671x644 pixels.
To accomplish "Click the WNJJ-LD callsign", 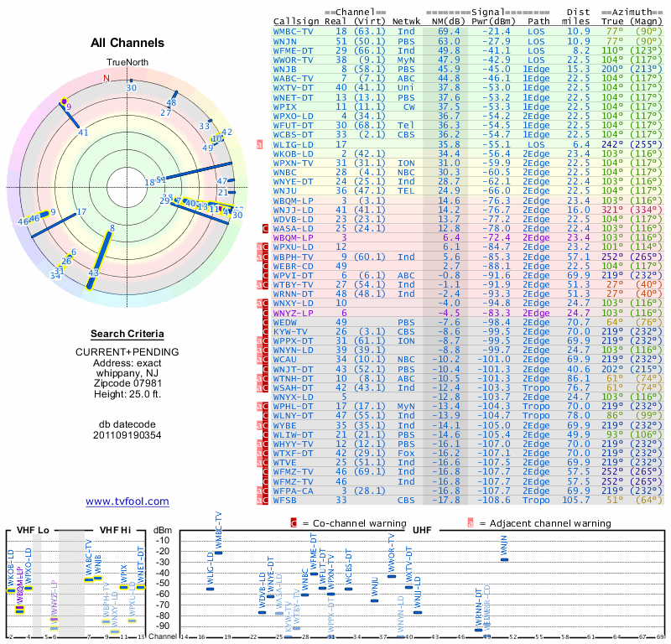I will [293, 210].
